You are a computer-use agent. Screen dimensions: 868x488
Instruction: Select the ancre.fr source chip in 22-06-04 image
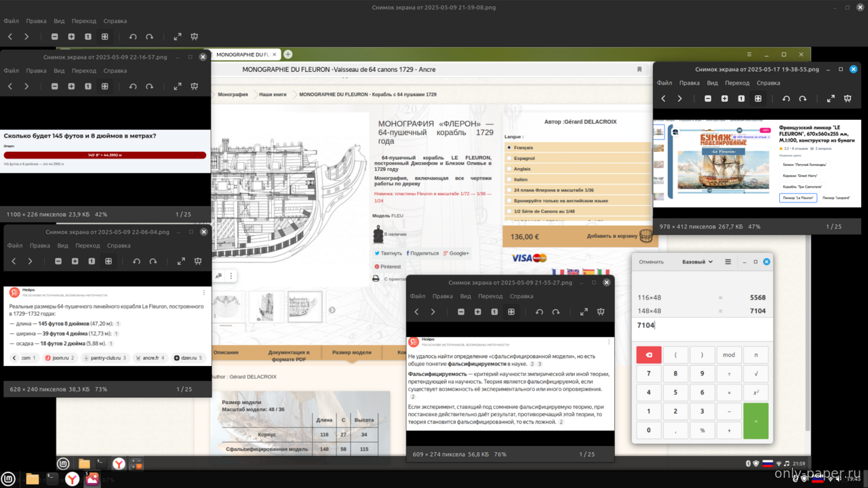pos(150,357)
